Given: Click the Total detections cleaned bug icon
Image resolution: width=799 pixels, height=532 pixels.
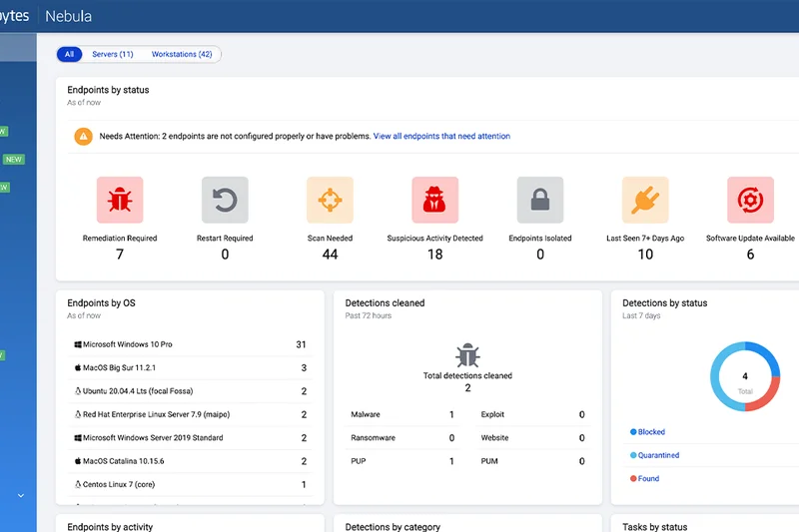Looking at the screenshot, I should point(467,355).
